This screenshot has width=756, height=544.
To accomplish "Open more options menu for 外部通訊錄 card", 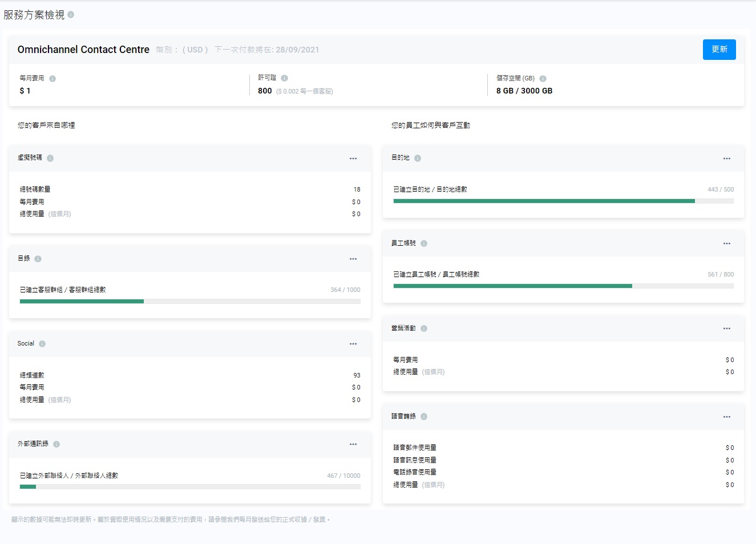I will 353,444.
